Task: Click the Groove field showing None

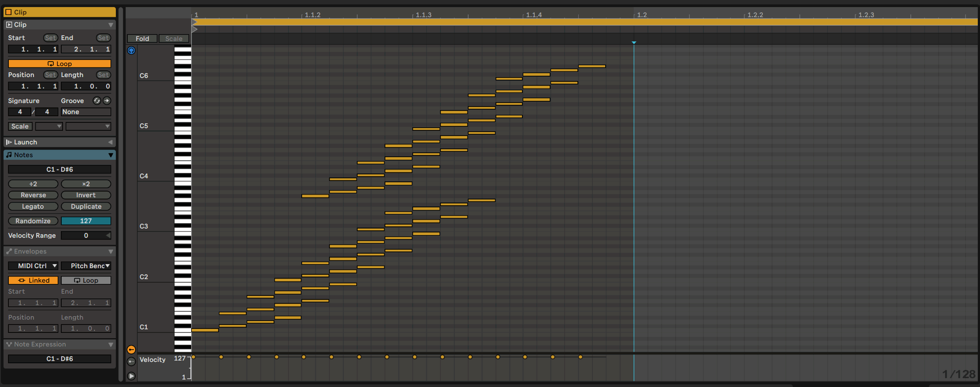Action: pos(86,112)
